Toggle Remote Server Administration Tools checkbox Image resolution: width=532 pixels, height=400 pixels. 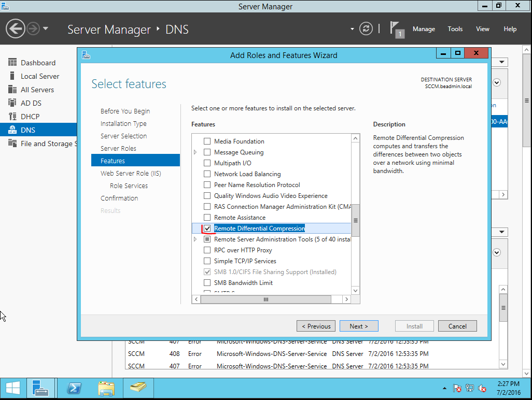[207, 239]
